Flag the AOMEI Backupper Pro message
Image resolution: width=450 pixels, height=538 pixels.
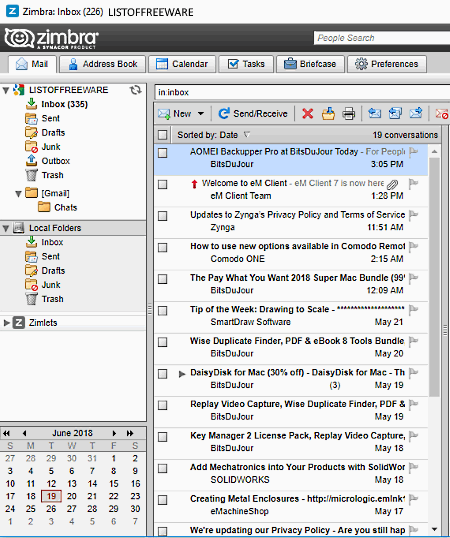(x=414, y=152)
